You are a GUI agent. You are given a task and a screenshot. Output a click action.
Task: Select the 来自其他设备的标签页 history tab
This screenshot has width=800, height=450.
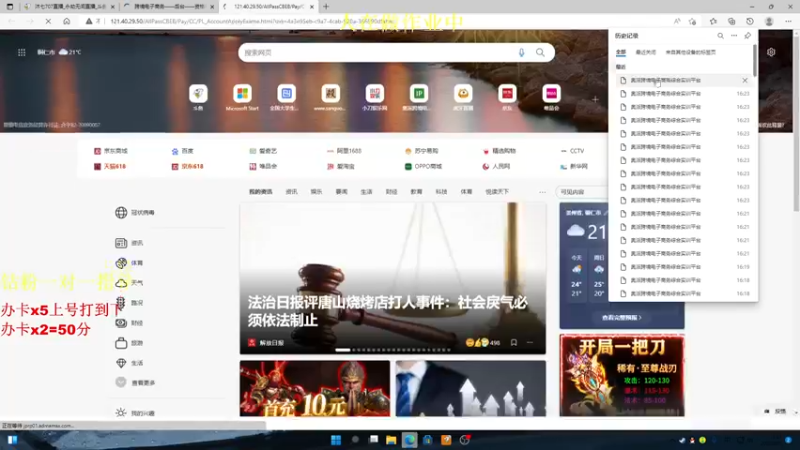[690, 52]
